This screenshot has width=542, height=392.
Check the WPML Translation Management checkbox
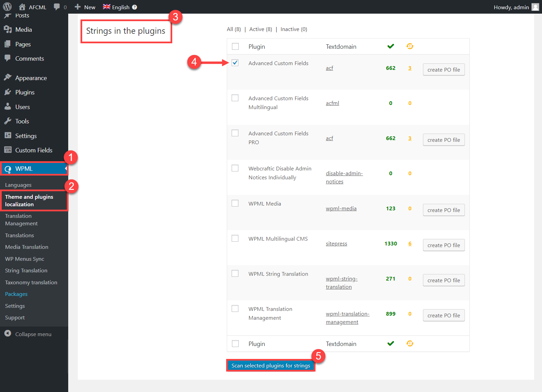[x=235, y=308]
